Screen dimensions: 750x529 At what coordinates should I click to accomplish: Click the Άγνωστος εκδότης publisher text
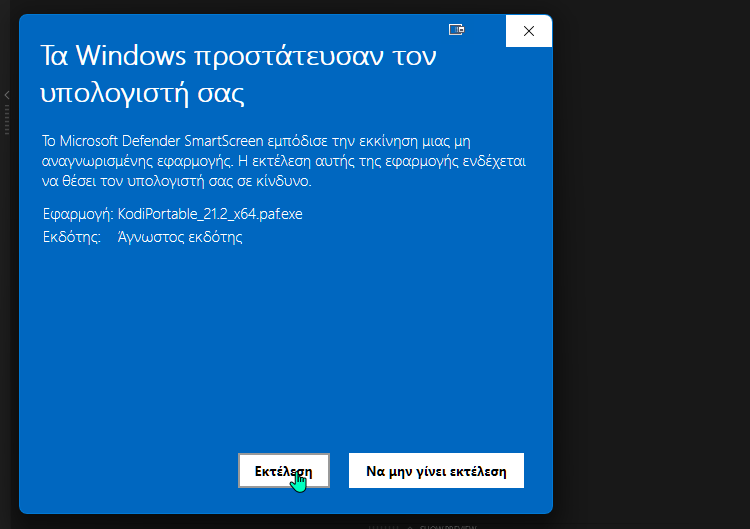(180, 237)
